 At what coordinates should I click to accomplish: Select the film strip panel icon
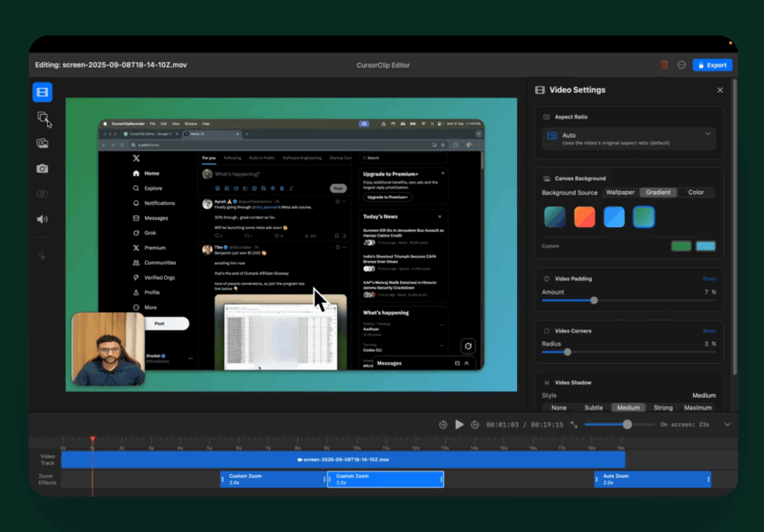click(42, 92)
